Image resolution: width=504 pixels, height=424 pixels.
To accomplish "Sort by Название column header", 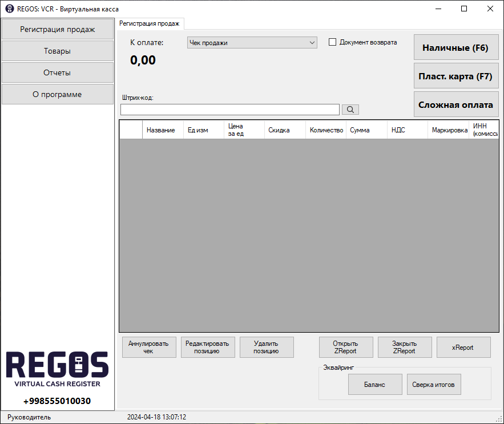I will (x=161, y=130).
